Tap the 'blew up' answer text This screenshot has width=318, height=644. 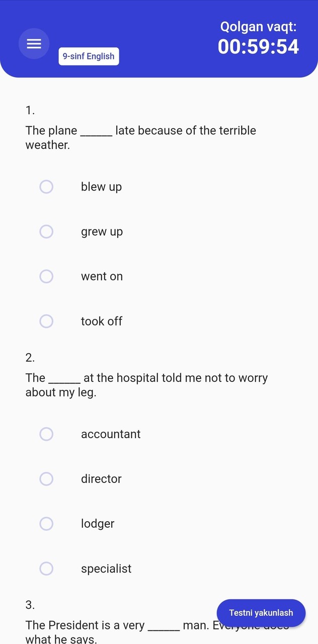point(101,187)
